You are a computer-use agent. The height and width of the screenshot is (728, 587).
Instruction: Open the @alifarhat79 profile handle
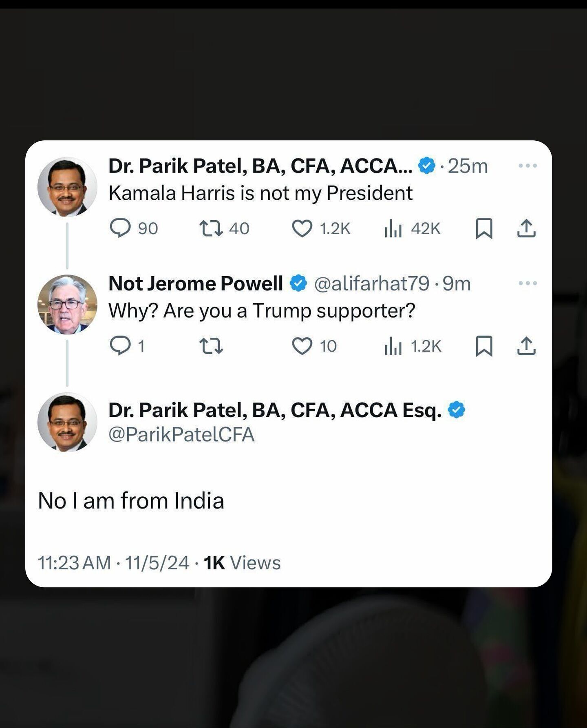point(371,283)
